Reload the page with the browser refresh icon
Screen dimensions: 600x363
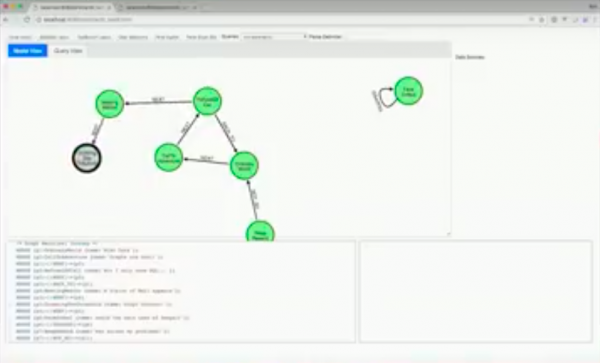point(27,20)
